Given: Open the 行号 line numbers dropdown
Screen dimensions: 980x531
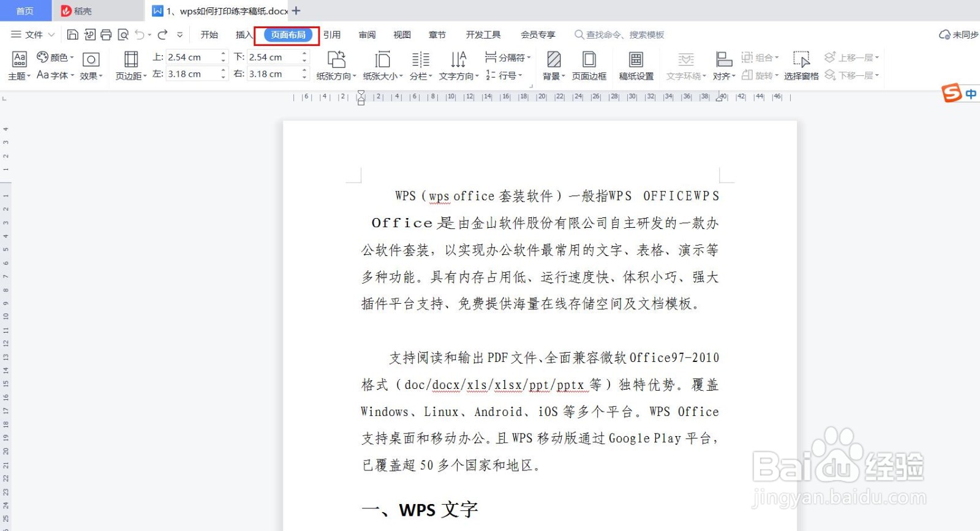Looking at the screenshot, I should (504, 75).
